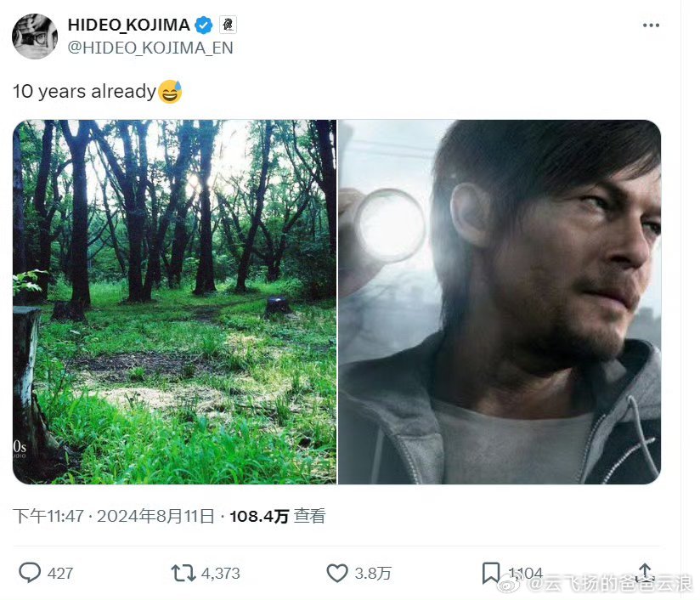Click the 427 replies count
This screenshot has height=600, width=700.
(59, 573)
